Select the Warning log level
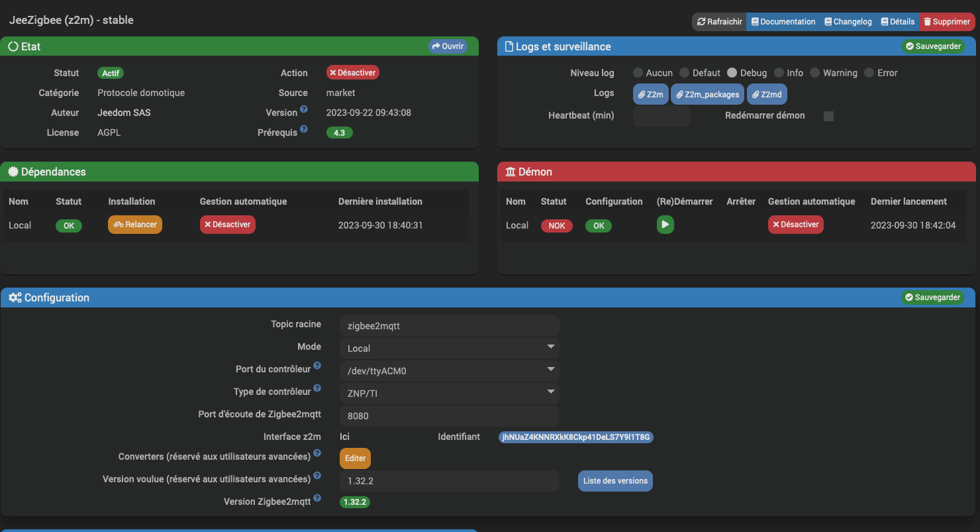Image resolution: width=980 pixels, height=532 pixels. (814, 73)
